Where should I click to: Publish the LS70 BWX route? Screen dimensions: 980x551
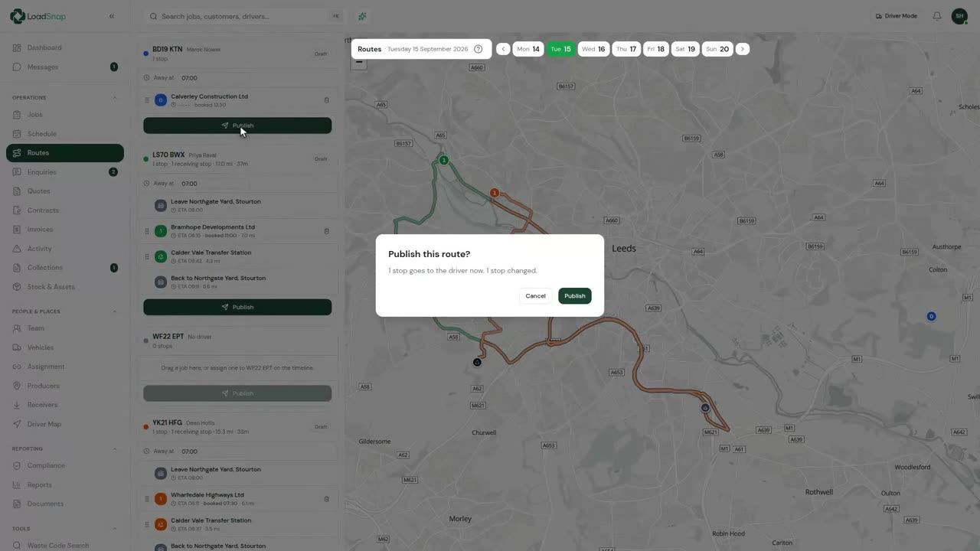coord(237,307)
